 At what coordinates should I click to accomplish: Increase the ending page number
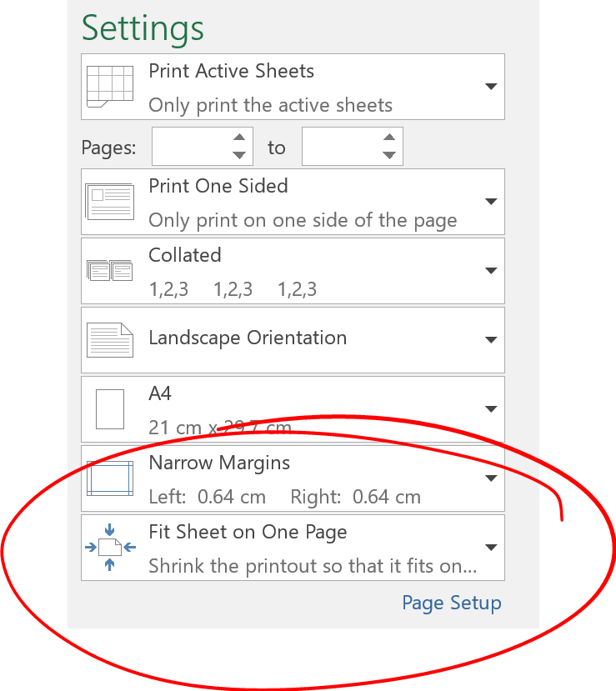pos(389,137)
